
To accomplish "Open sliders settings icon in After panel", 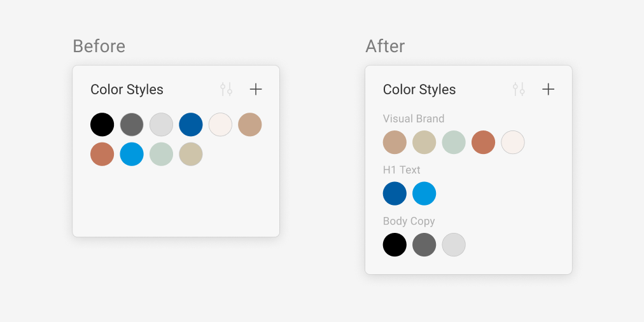I will pyautogui.click(x=519, y=90).
